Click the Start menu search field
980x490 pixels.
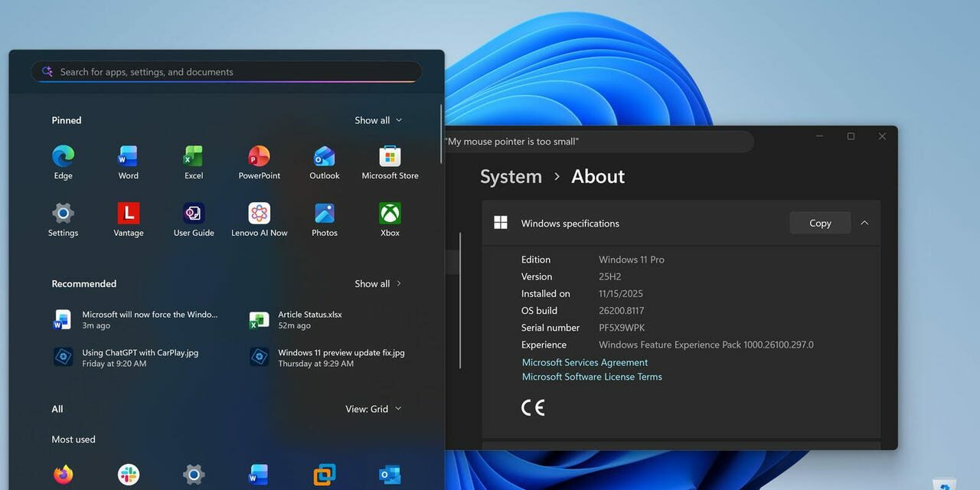pos(226,71)
